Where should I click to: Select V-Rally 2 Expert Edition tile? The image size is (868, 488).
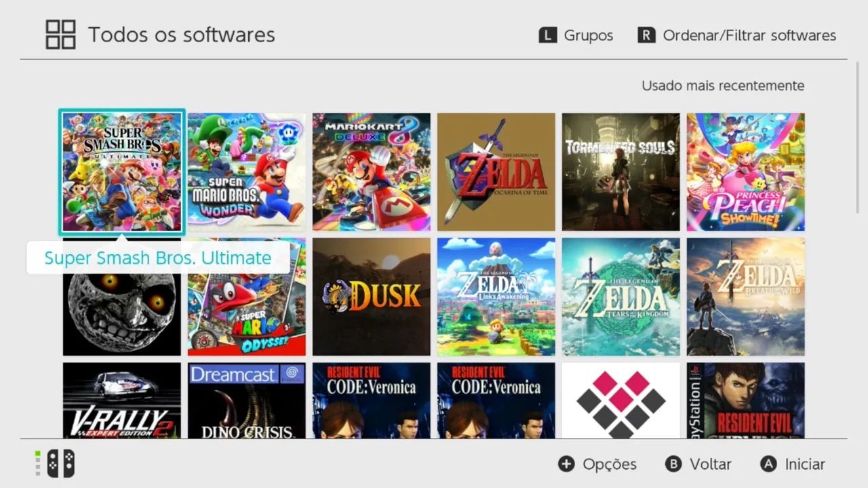tap(122, 401)
